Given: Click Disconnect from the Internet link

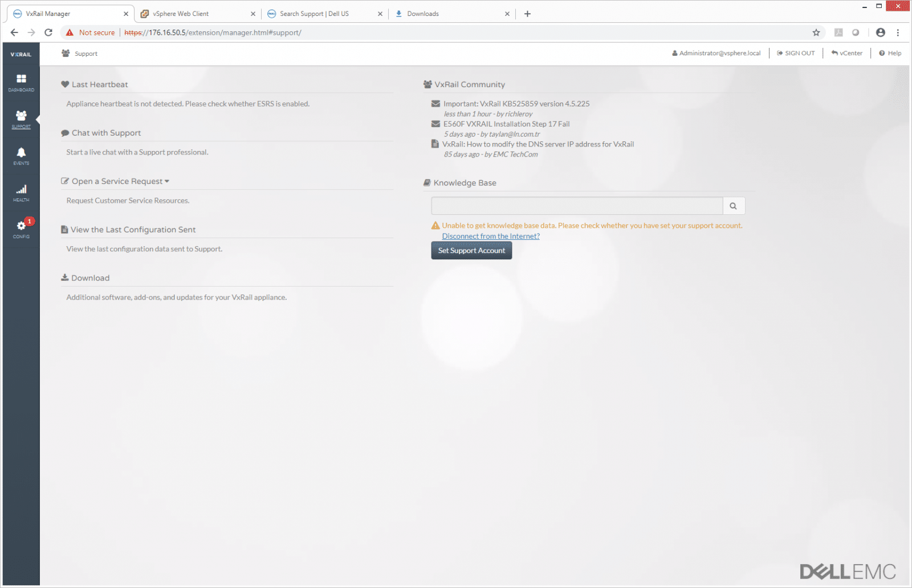Looking at the screenshot, I should pyautogui.click(x=491, y=236).
